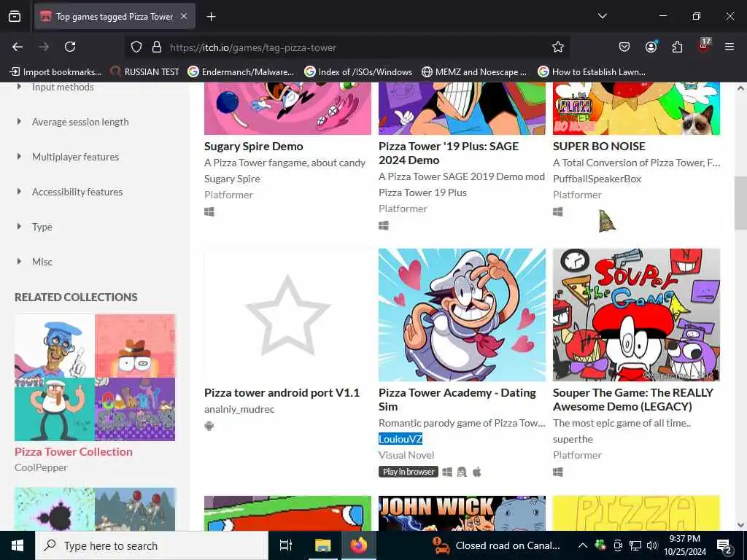Open the Index of /ISOs/Windows bookmark
This screenshot has height=560, width=747.
pyautogui.click(x=358, y=72)
